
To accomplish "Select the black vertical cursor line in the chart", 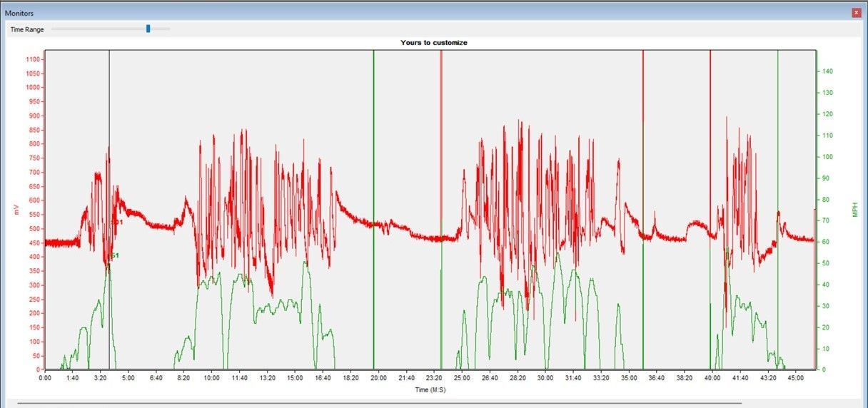I will coord(109,107).
